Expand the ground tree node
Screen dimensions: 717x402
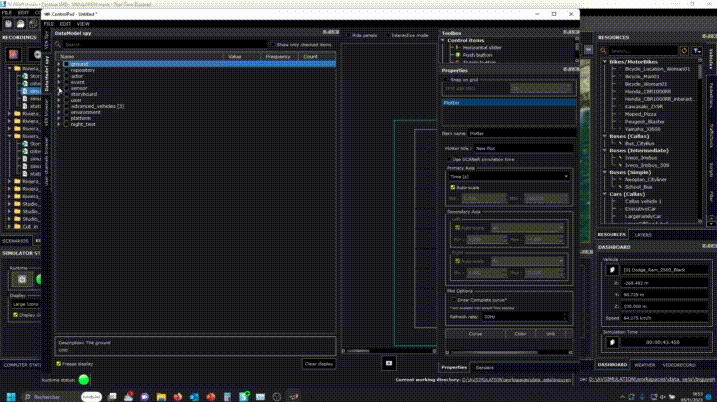[x=59, y=64]
